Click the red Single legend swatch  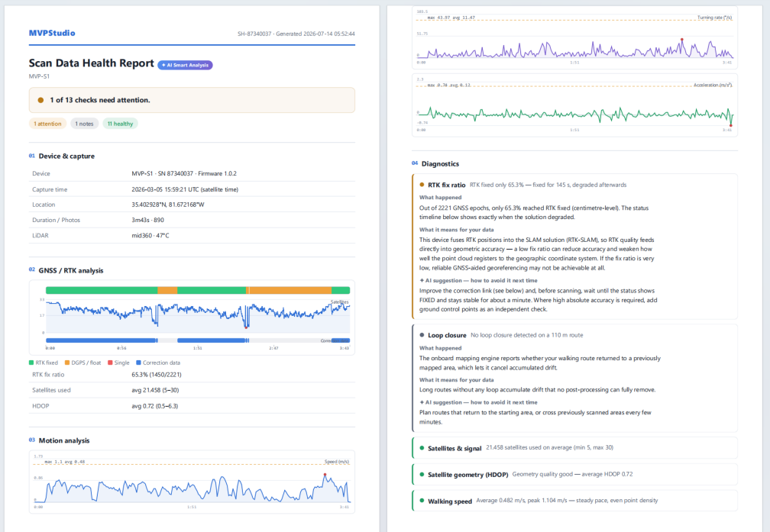[110, 363]
